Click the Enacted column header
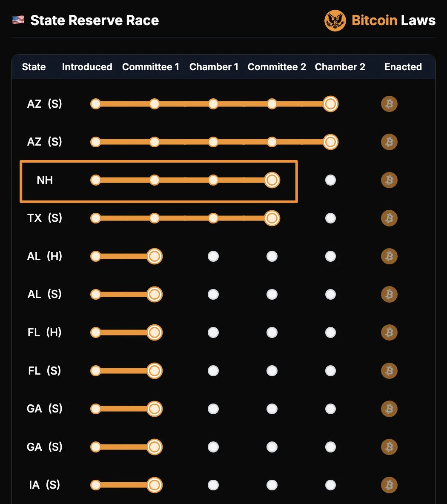This screenshot has height=504, width=447. click(403, 67)
